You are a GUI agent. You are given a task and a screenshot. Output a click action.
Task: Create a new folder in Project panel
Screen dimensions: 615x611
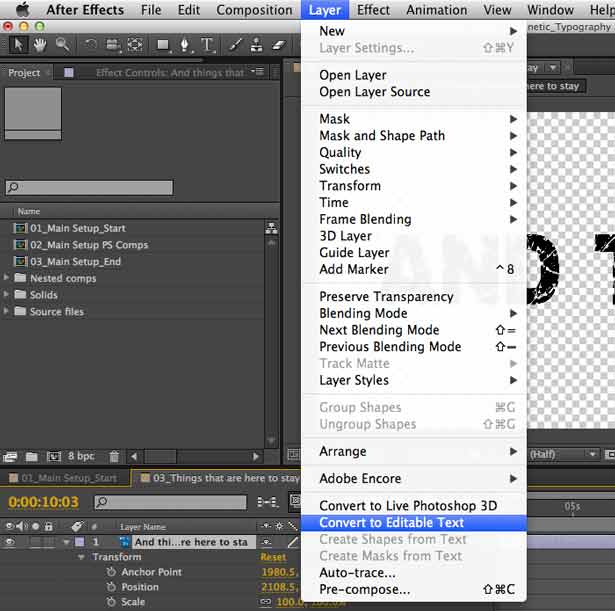point(31,456)
